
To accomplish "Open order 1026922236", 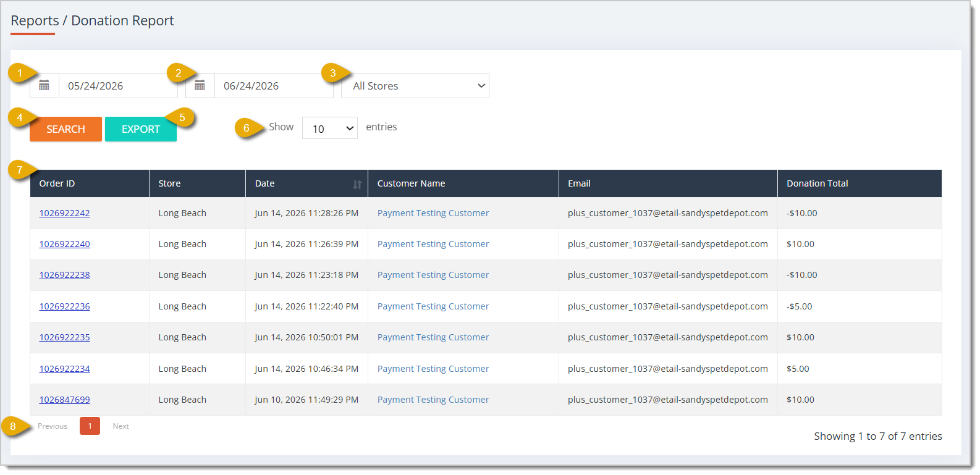I will click(65, 306).
